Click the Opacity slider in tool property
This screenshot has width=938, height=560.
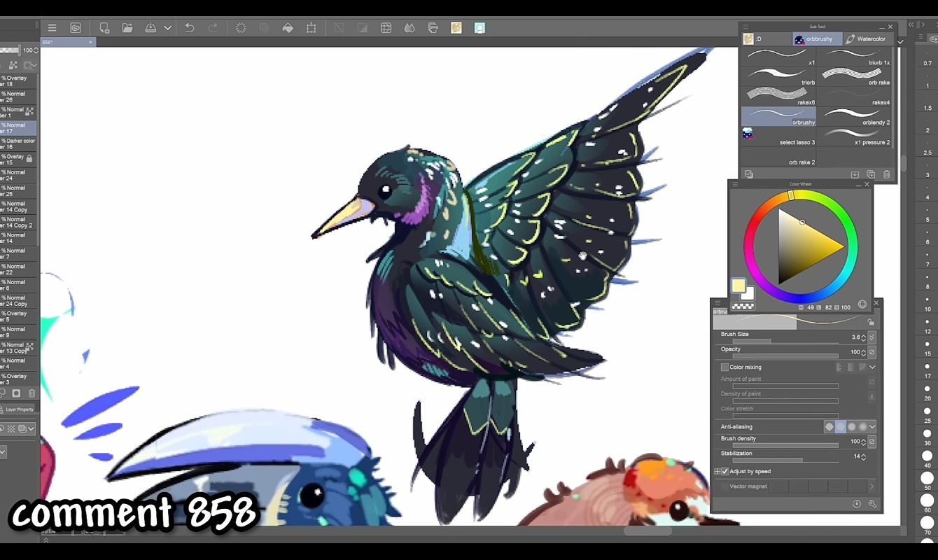[785, 356]
